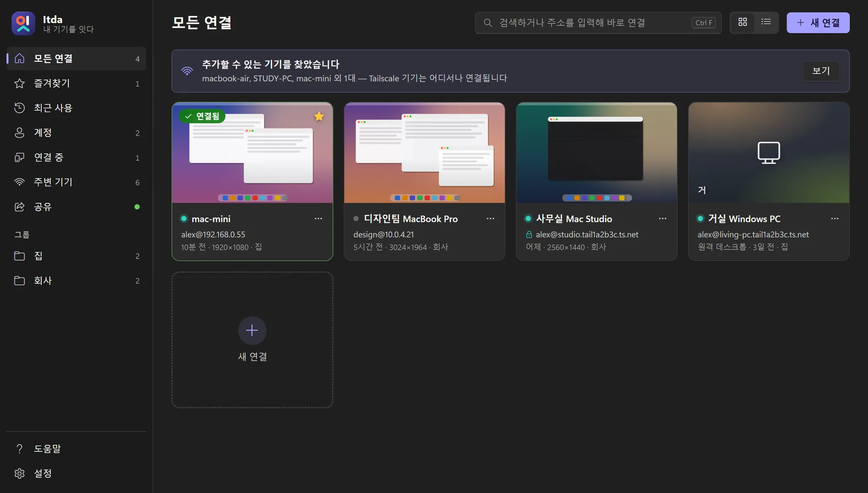This screenshot has height=493, width=868.
Task: Click the Ctrl F shortcut badge
Action: (704, 23)
